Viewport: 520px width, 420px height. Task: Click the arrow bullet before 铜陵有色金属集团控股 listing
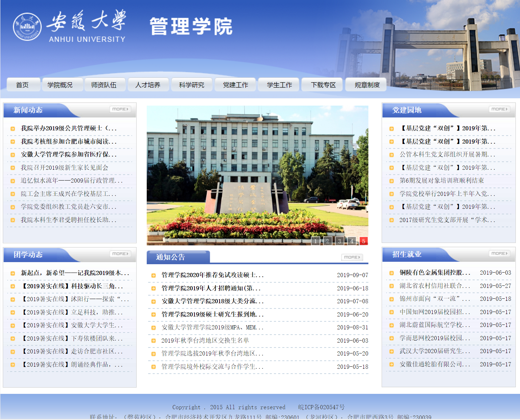tap(391, 273)
